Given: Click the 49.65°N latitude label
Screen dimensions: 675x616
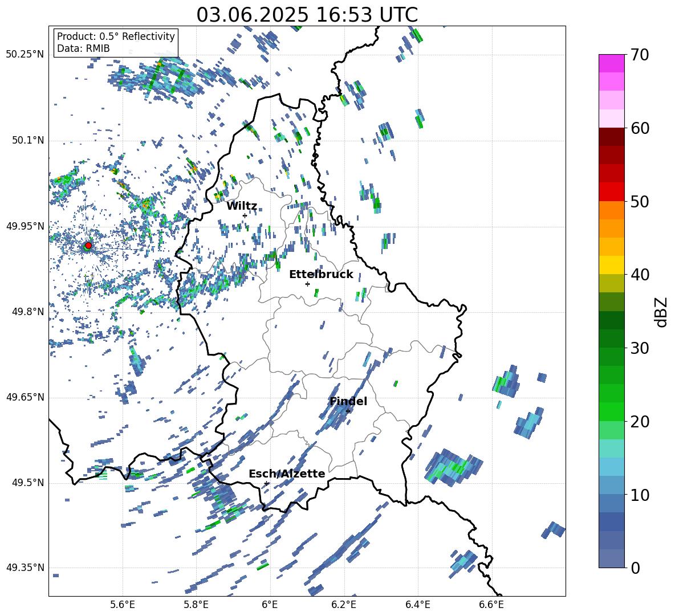Looking at the screenshot, I should point(25,397).
